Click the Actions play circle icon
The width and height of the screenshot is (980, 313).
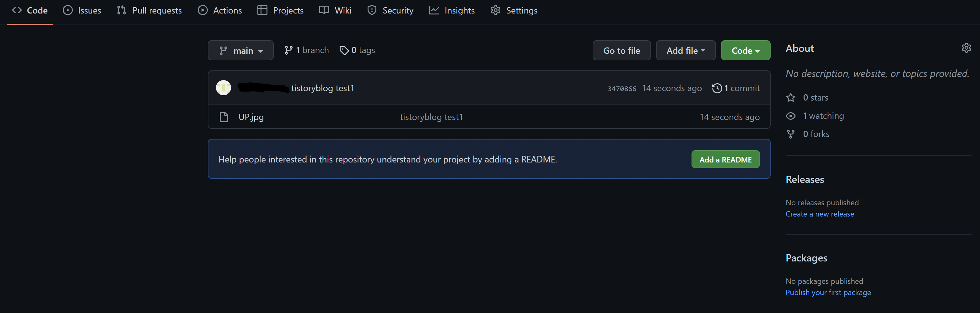[203, 10]
